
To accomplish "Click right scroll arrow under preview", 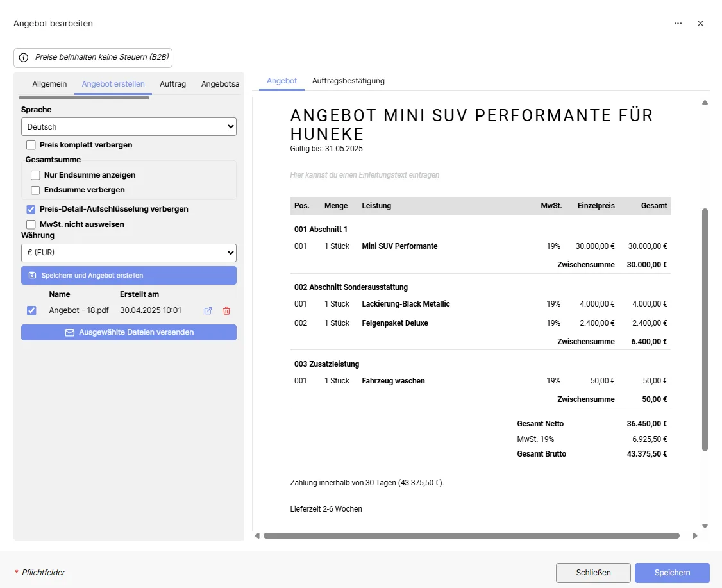I will pos(695,535).
